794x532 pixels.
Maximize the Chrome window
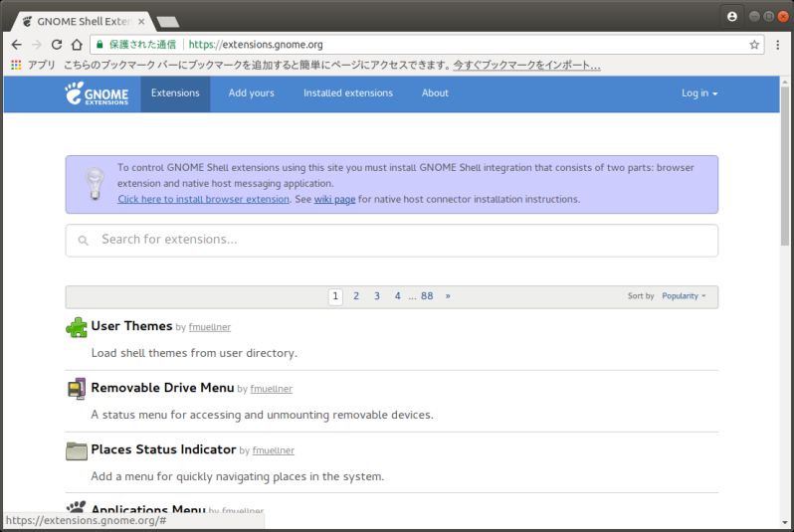pos(769,17)
